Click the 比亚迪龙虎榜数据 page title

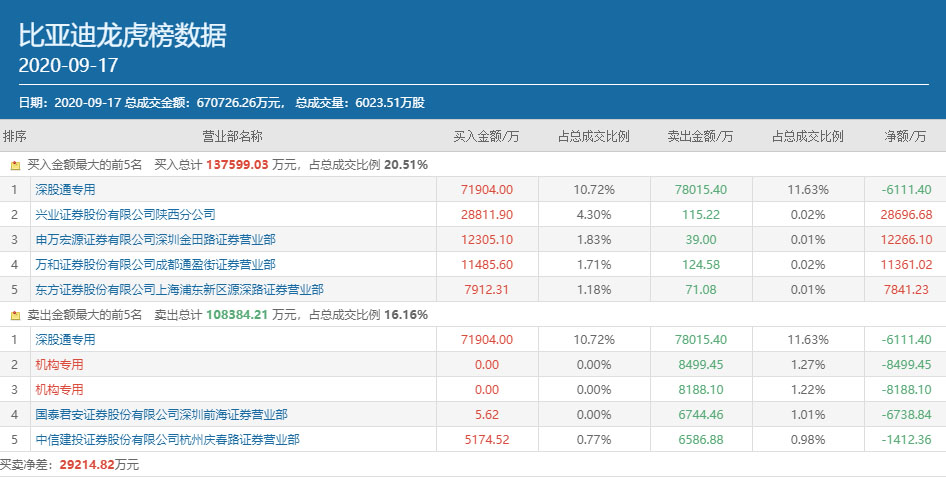[122, 36]
